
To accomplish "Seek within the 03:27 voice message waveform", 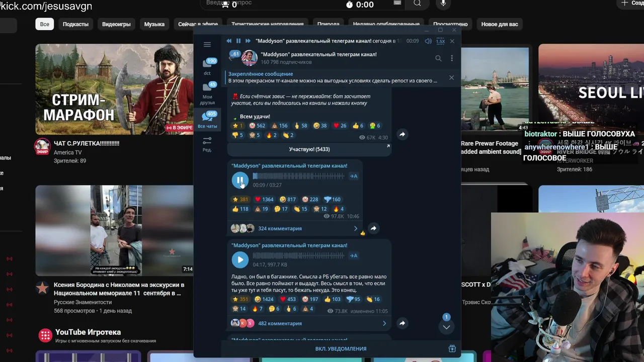I will coord(298,176).
